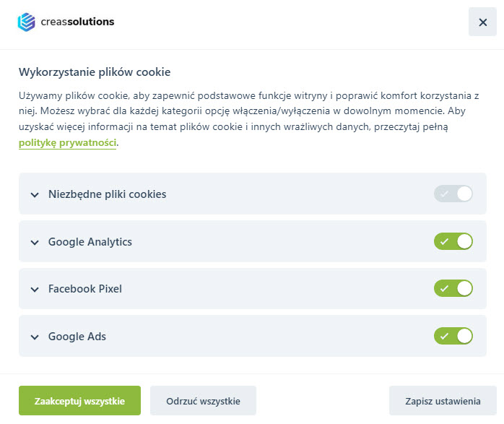The height and width of the screenshot is (424, 504).
Task: Switch off the Google Ads toggle
Action: tap(453, 337)
